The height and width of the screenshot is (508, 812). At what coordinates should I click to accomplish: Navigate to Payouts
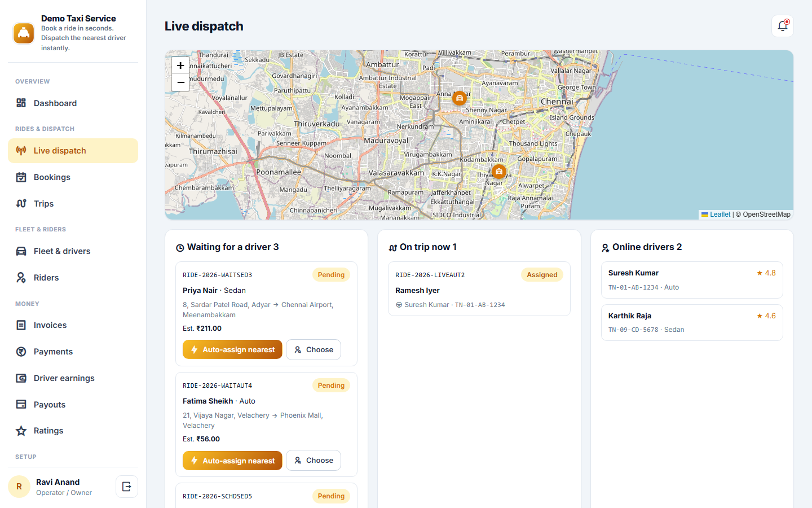tap(73, 405)
